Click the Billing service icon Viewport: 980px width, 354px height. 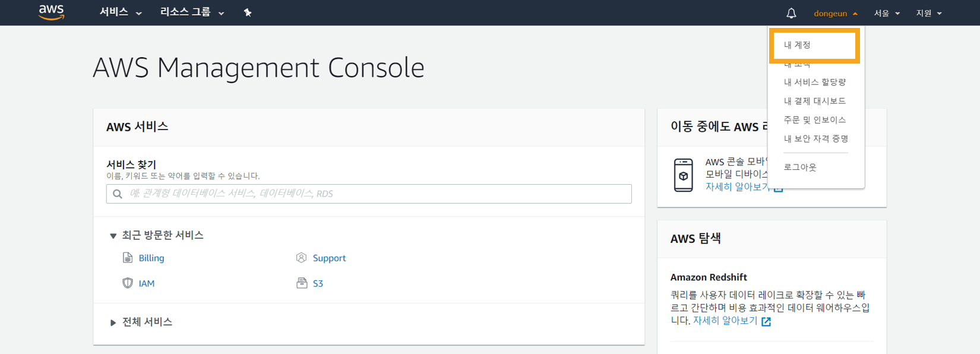click(x=128, y=258)
